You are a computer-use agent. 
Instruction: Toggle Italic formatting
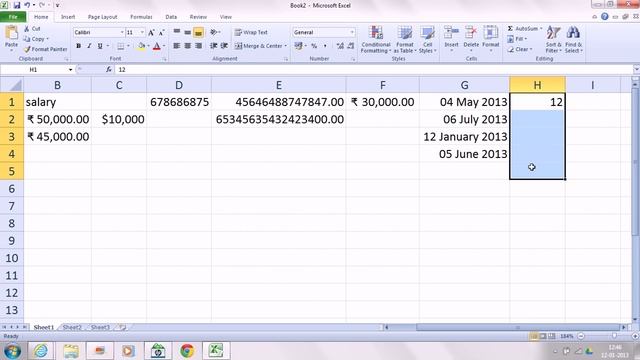[89, 46]
